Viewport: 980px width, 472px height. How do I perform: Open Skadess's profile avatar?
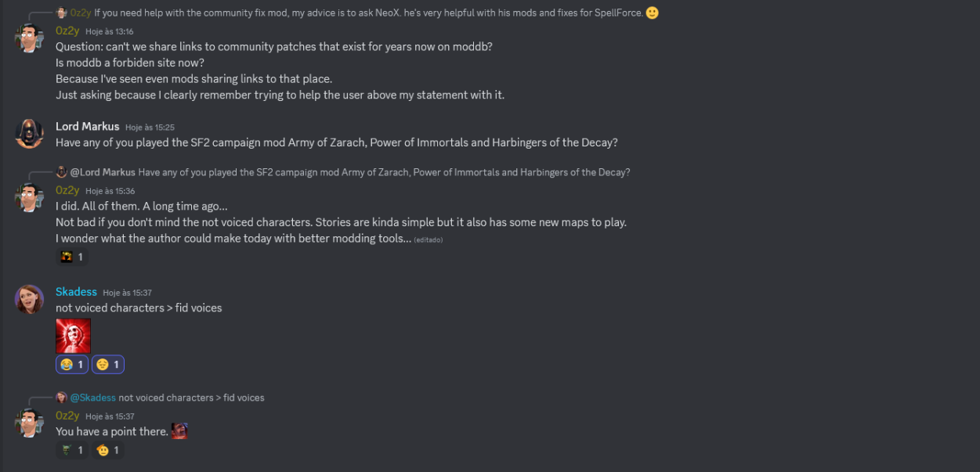(29, 299)
